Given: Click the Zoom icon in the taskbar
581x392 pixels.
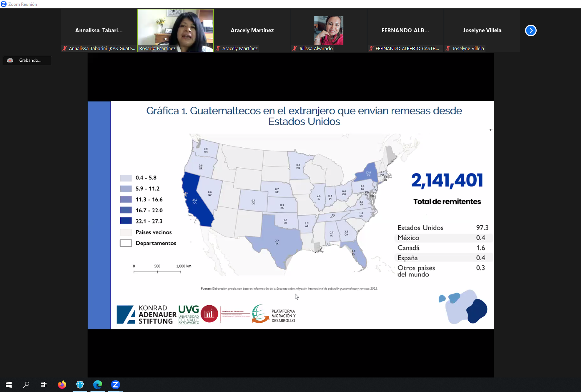Looking at the screenshot, I should [x=116, y=385].
